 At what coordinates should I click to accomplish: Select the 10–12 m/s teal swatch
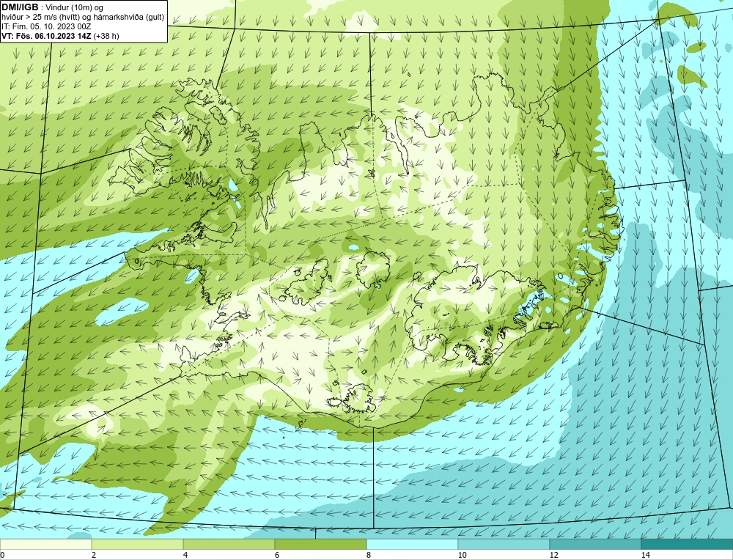pos(504,544)
